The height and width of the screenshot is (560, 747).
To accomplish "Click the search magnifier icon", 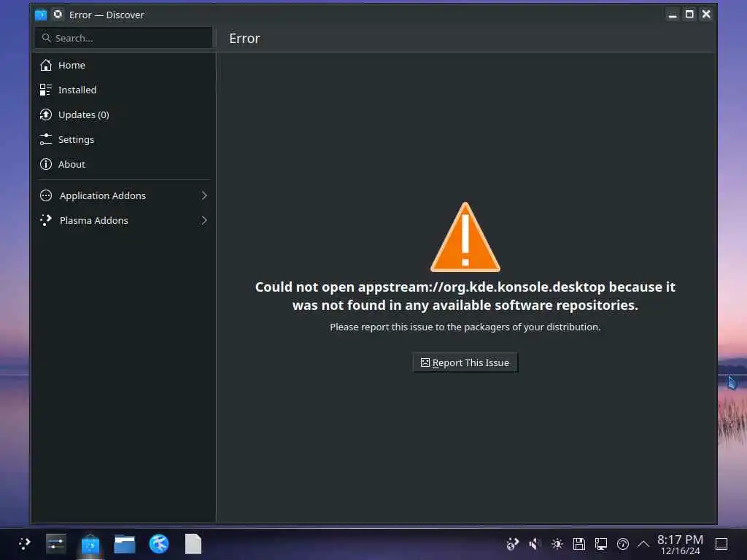I will pos(46,38).
